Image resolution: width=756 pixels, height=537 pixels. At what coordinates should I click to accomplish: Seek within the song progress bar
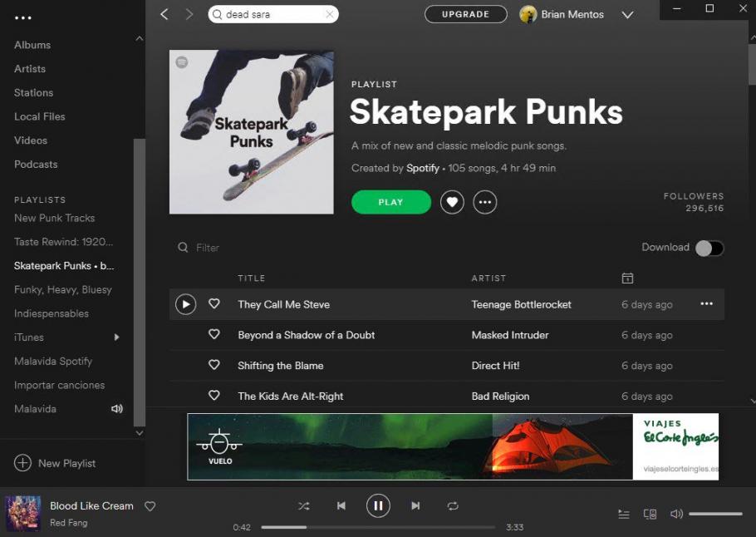click(378, 527)
